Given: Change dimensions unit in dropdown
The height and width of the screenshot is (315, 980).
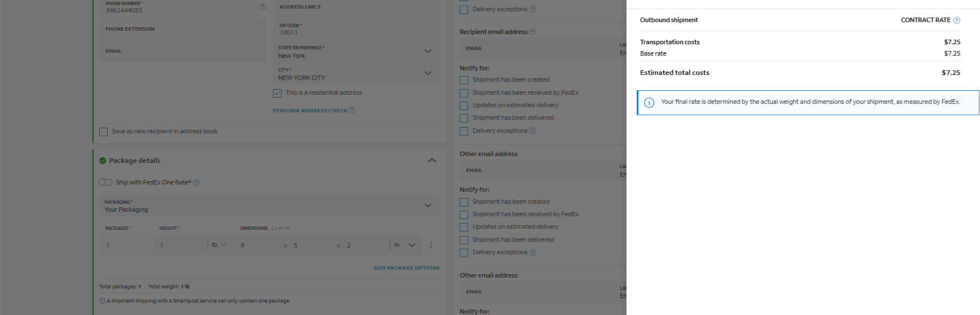Looking at the screenshot, I should 405,245.
